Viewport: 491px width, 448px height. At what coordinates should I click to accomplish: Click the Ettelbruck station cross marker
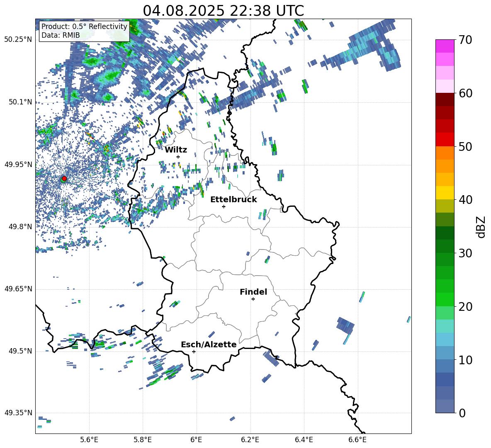(224, 206)
